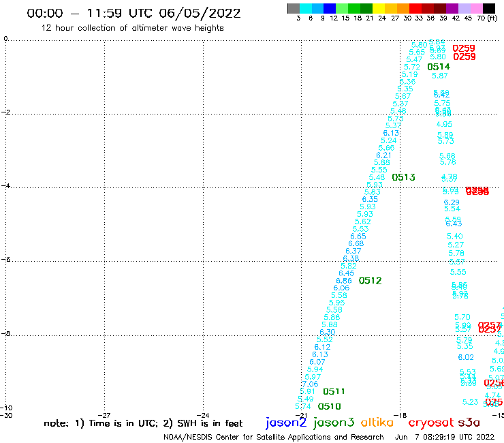Click the light green legend swatch
Screen dimensions: 504x443
click(x=342, y=8)
